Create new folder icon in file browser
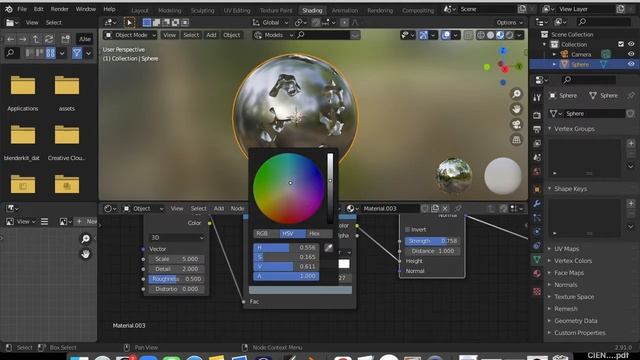640x360 pixels. 65,39
